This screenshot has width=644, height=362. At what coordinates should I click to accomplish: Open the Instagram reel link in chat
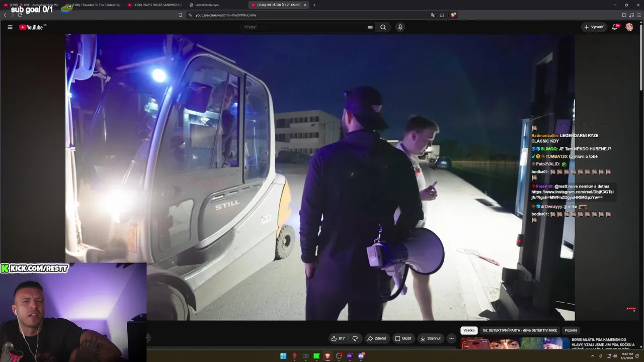(573, 195)
